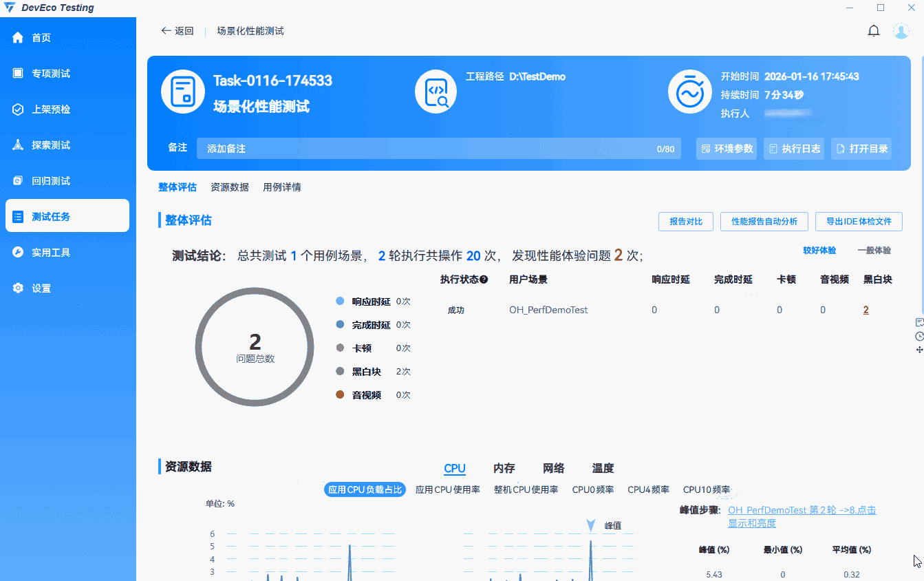The height and width of the screenshot is (581, 924).
Task: Select CPU4频率 metric
Action: pos(649,490)
